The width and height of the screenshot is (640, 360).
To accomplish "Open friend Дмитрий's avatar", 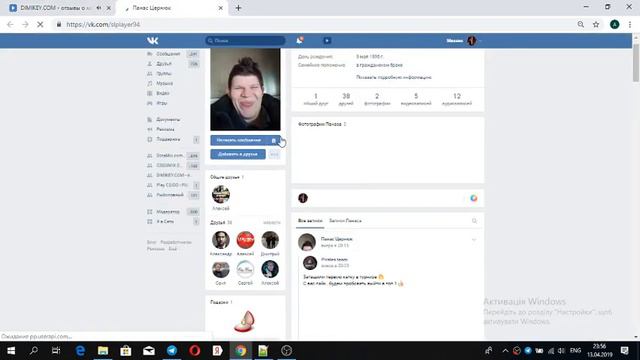I will tap(270, 240).
